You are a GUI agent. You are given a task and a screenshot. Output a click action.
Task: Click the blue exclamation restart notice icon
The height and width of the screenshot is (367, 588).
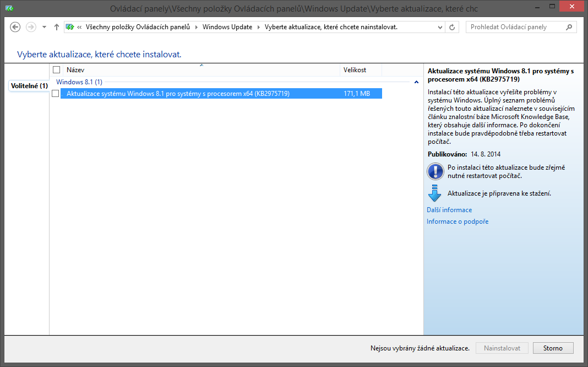coord(435,171)
